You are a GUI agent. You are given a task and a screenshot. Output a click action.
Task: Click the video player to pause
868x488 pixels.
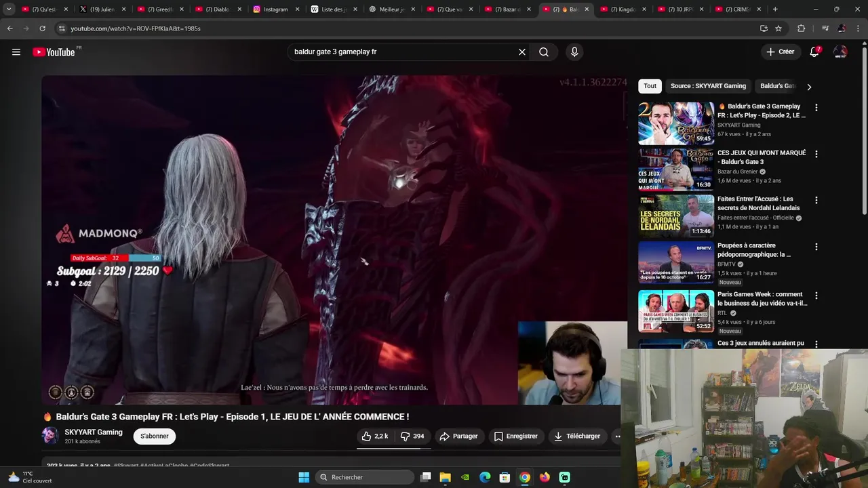334,240
